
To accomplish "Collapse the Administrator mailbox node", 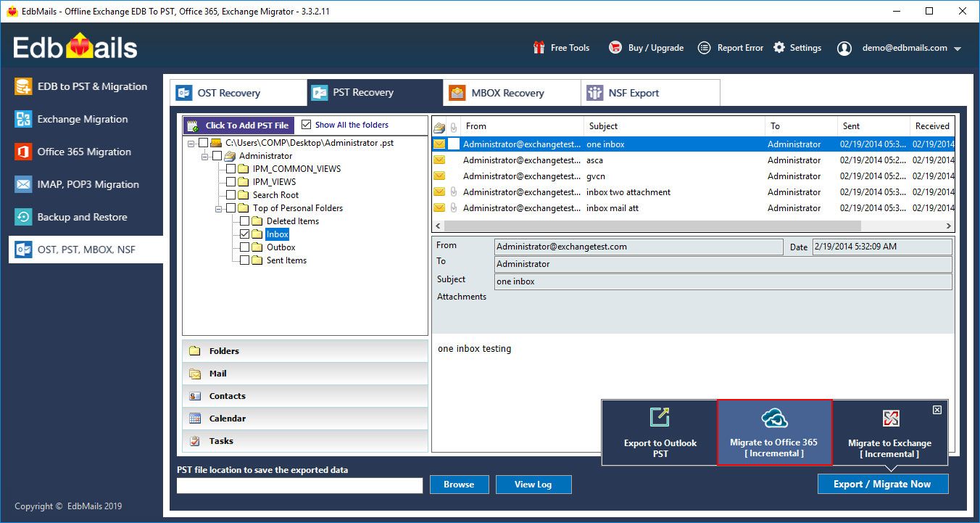I will click(x=205, y=156).
